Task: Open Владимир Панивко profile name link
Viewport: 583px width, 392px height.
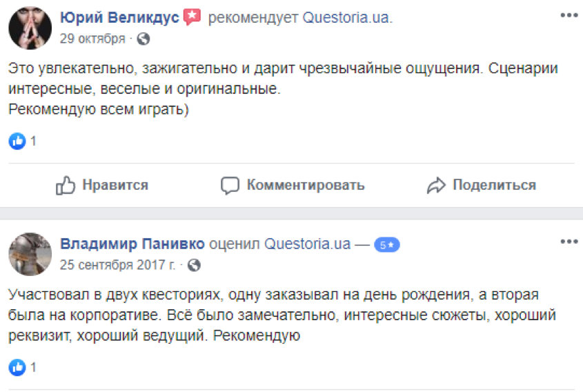Action: [x=132, y=244]
